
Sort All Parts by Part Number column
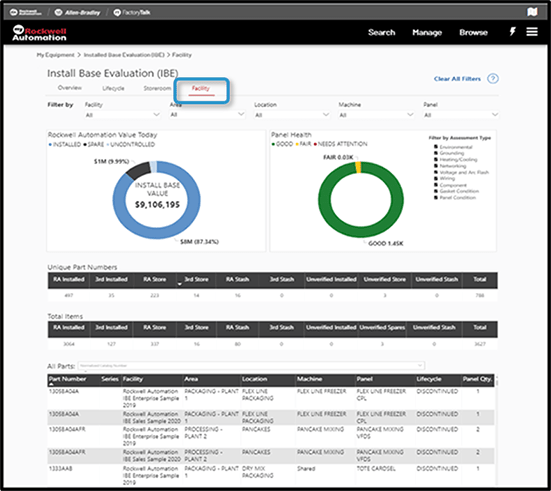67,379
